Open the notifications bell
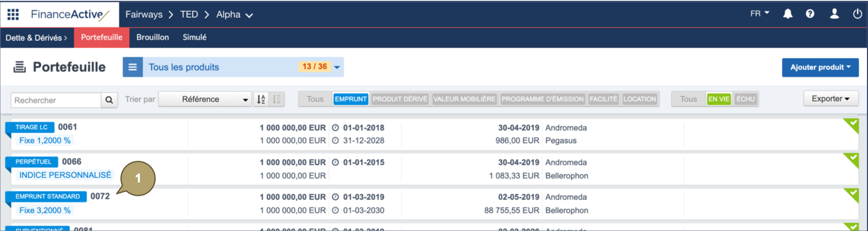This screenshot has height=231, width=868. click(x=788, y=14)
